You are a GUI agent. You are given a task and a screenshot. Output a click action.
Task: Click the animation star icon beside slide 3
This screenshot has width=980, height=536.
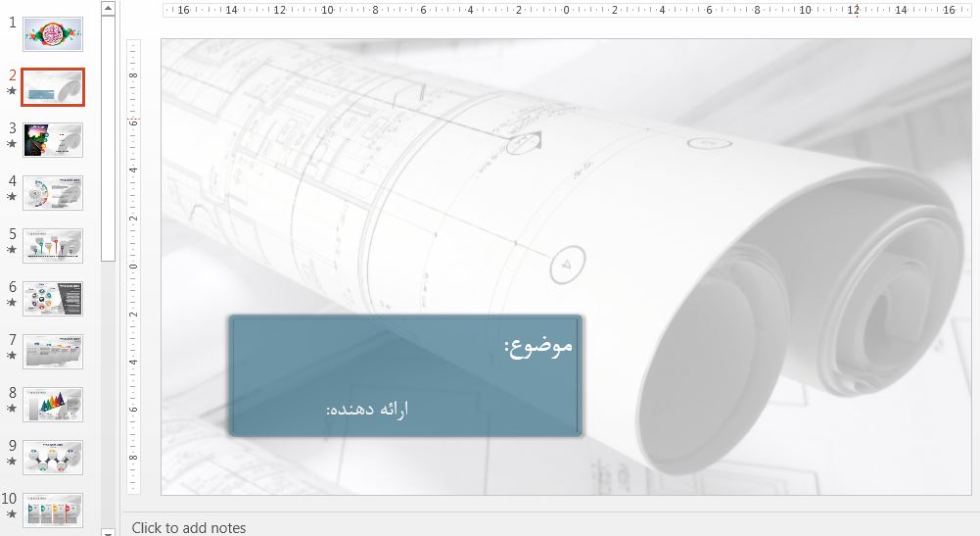(x=11, y=144)
